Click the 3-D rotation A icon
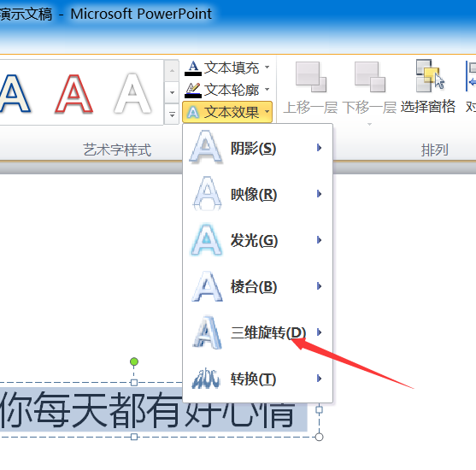 point(207,332)
